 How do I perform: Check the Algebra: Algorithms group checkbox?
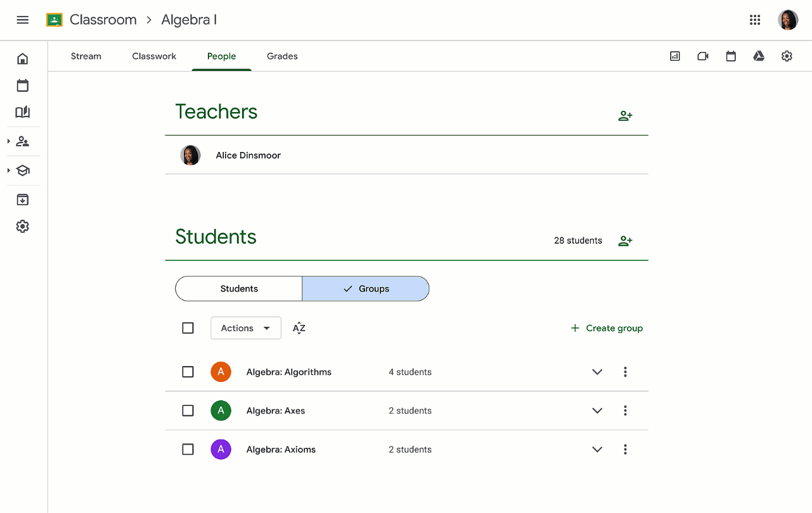[188, 372]
